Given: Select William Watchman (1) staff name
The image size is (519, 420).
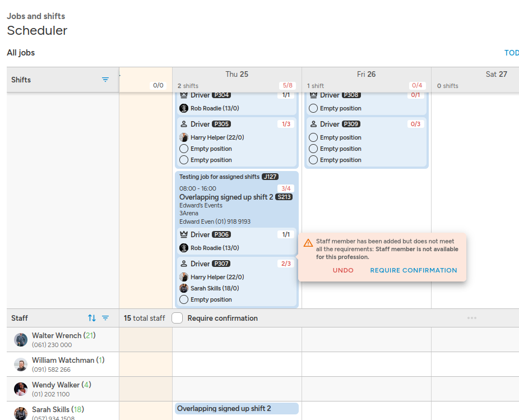Looking at the screenshot, I should (x=68, y=360).
